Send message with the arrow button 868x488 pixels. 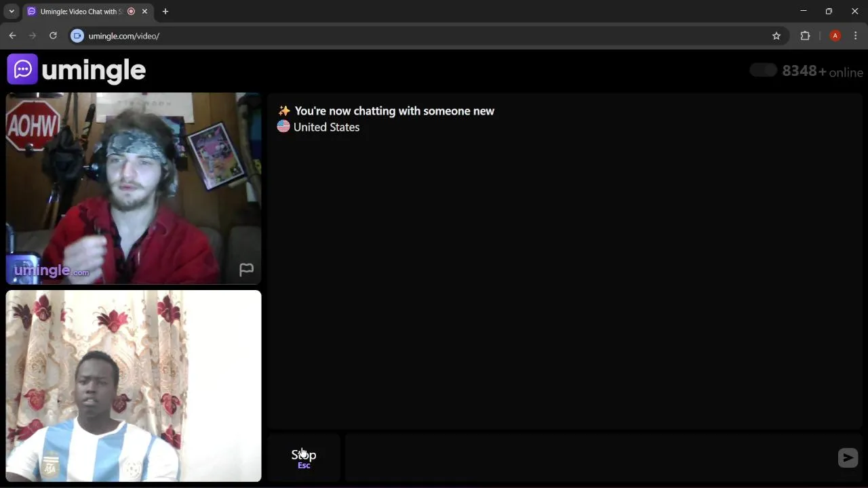click(848, 457)
